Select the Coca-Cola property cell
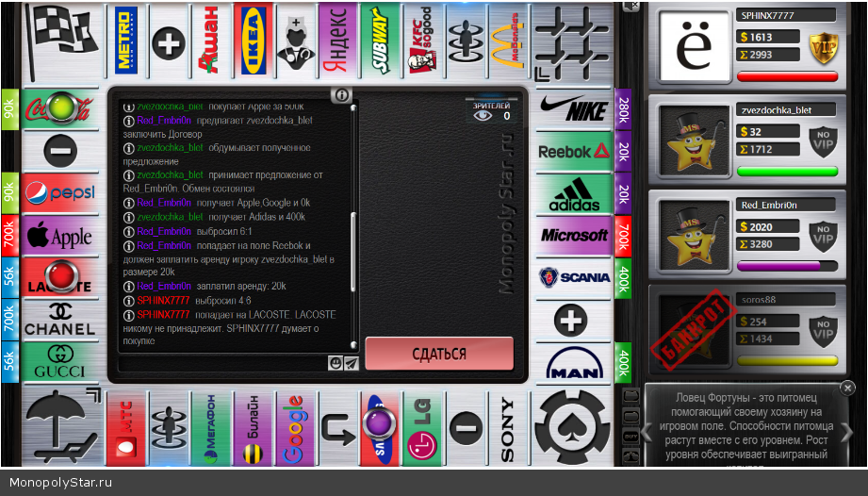 60,108
